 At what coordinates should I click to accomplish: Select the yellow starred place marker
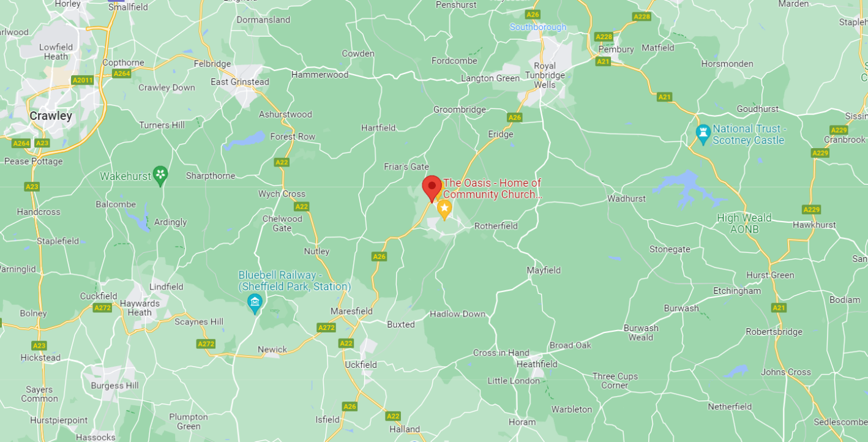click(x=444, y=209)
